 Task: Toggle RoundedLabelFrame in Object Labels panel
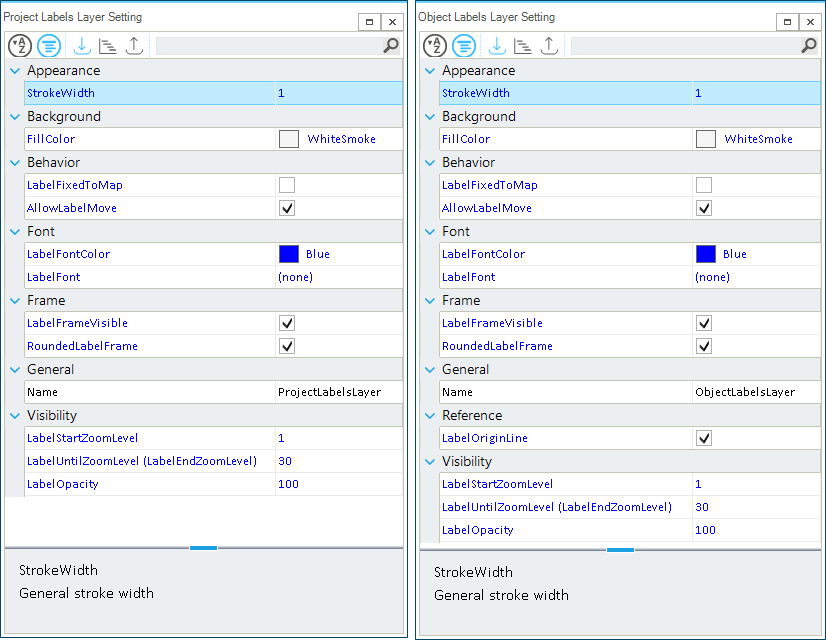click(x=704, y=346)
